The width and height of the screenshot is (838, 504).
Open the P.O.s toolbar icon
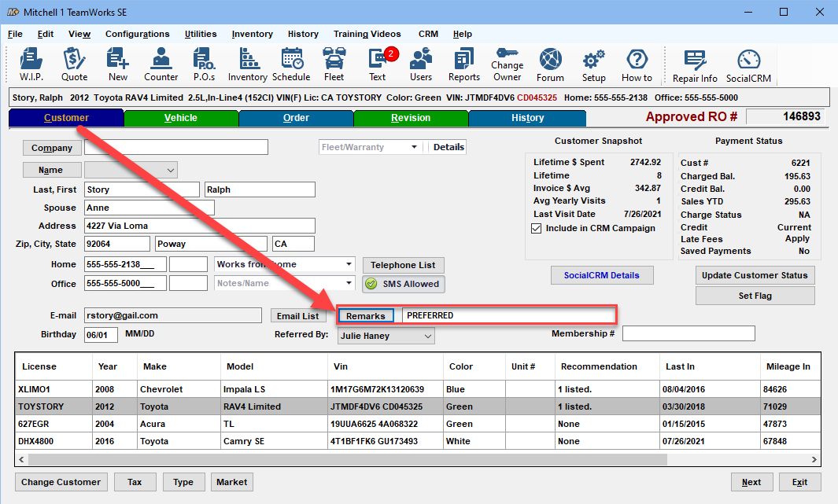pyautogui.click(x=204, y=64)
